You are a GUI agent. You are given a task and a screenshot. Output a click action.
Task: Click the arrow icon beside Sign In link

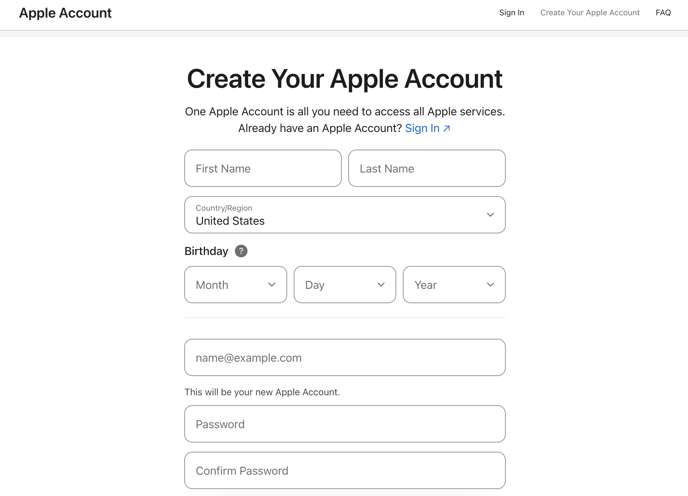(447, 129)
